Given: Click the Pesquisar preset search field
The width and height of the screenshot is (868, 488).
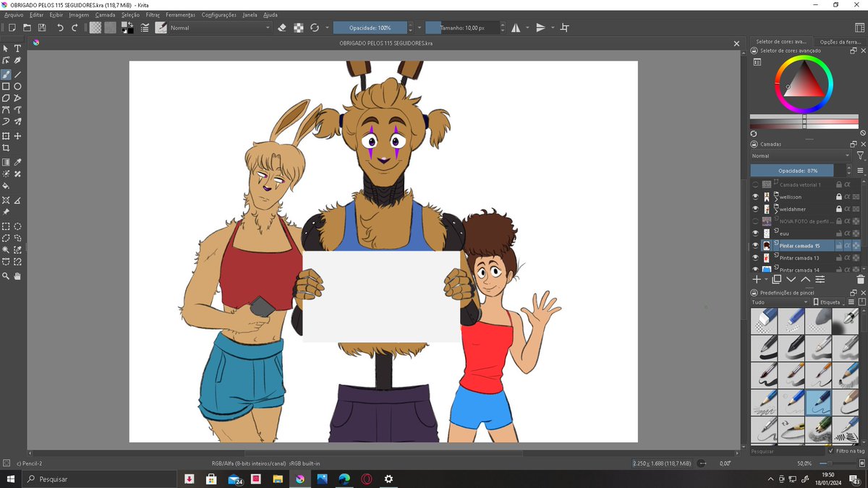Looking at the screenshot, I should (x=787, y=451).
